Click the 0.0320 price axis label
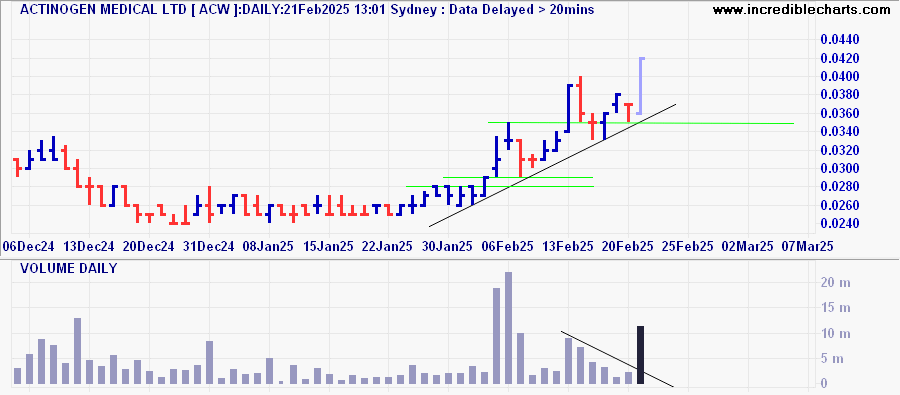Image resolution: width=900 pixels, height=395 pixels. coord(840,150)
